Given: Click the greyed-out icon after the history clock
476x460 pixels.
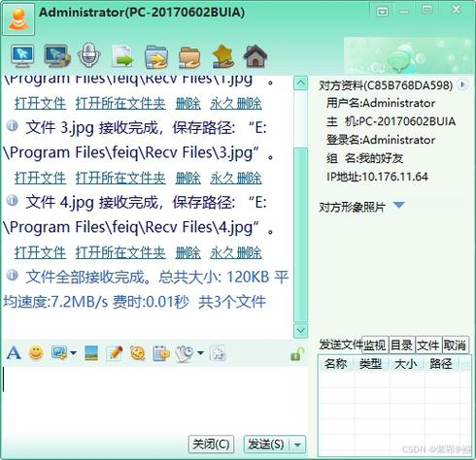Looking at the screenshot, I should click(x=218, y=353).
